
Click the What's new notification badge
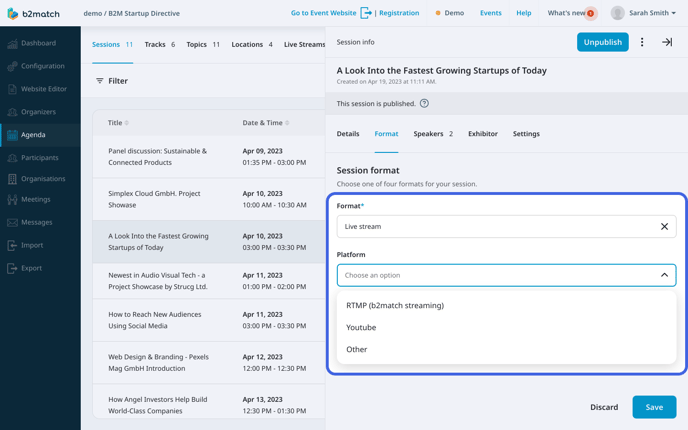click(591, 13)
